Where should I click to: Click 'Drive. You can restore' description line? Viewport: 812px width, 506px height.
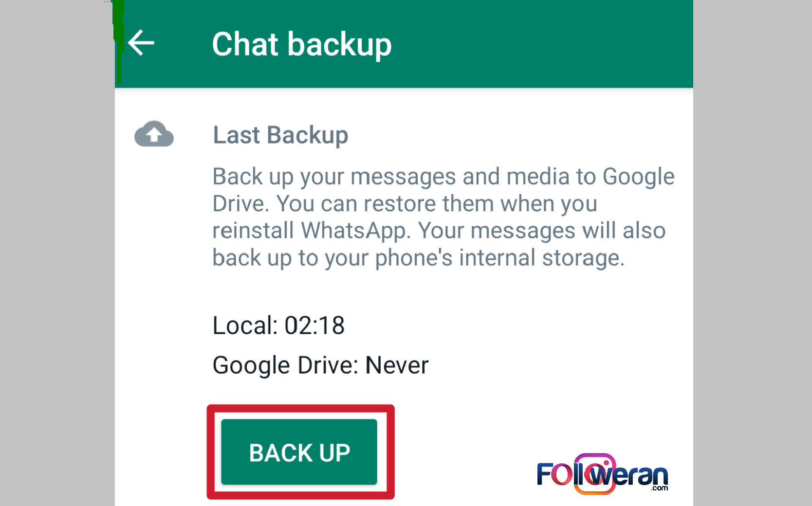click(405, 204)
